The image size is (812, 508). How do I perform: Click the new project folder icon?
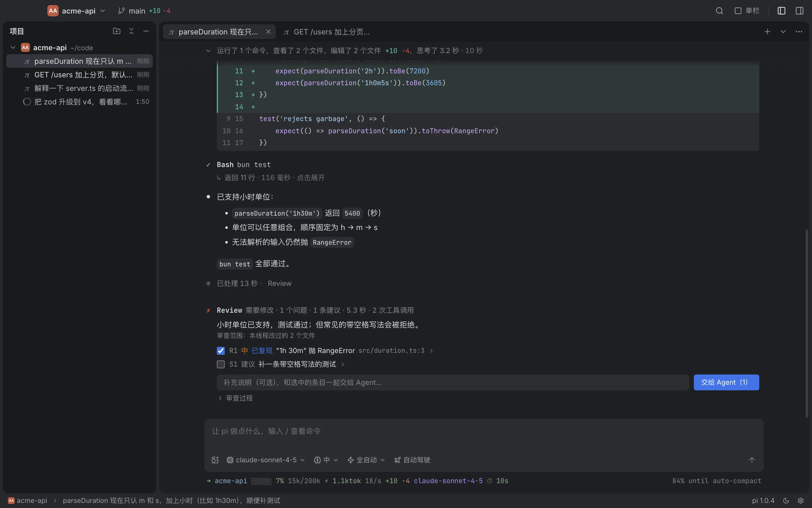(x=116, y=31)
